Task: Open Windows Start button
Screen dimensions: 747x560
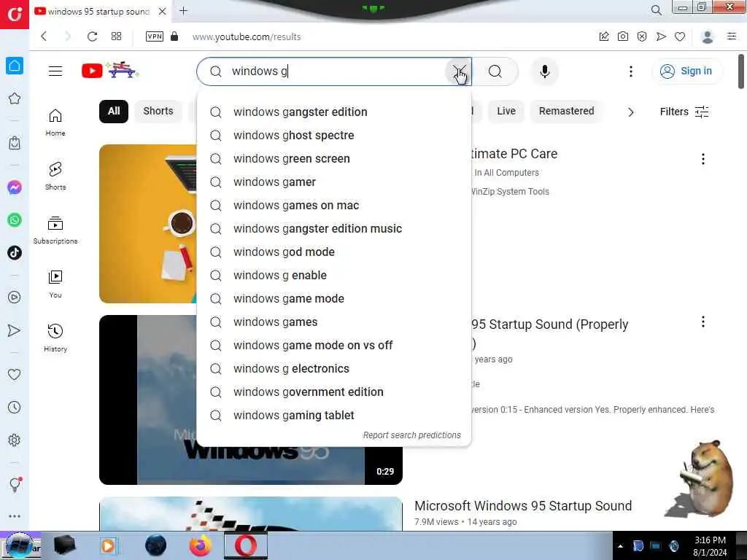Action: 20,545
